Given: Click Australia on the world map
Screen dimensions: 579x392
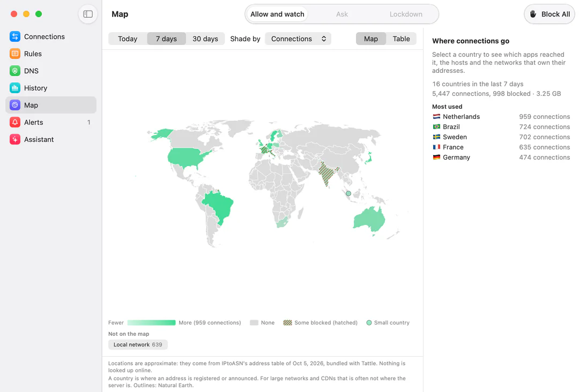Looking at the screenshot, I should tap(369, 218).
